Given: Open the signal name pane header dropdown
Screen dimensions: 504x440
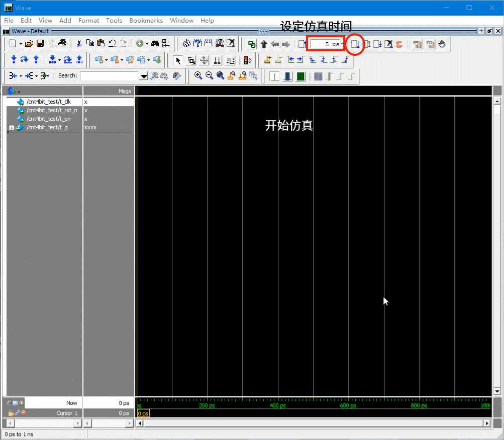Looking at the screenshot, I should click(19, 92).
